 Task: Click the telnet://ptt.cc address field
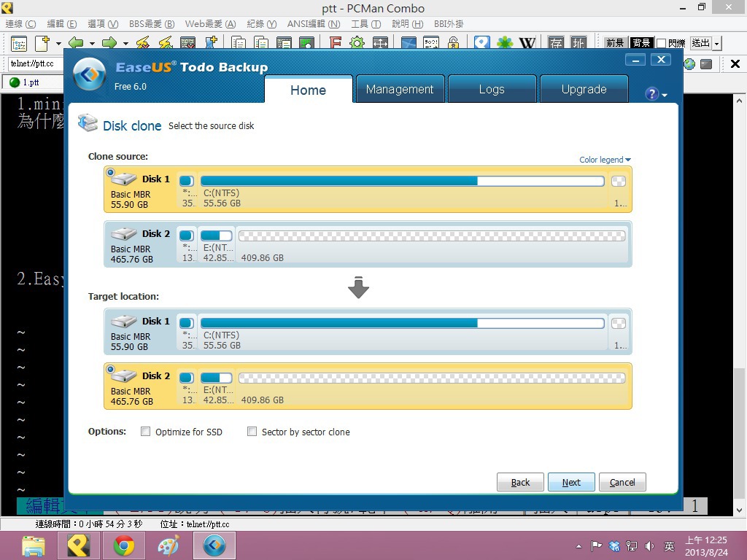point(35,64)
